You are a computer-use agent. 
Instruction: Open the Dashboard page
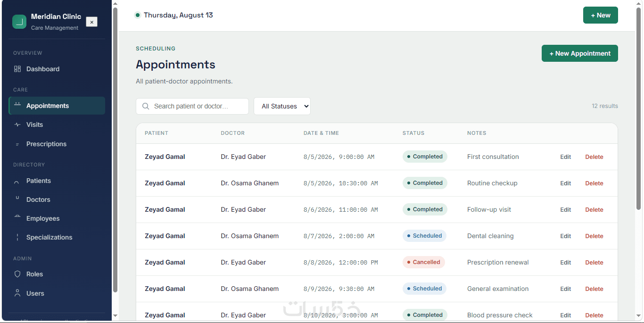pyautogui.click(x=57, y=69)
